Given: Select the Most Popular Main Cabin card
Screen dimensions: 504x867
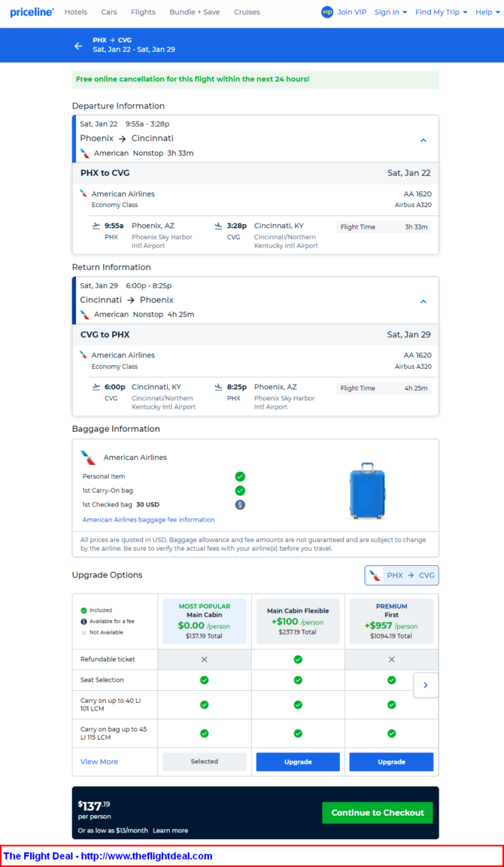Looking at the screenshot, I should click(x=205, y=621).
